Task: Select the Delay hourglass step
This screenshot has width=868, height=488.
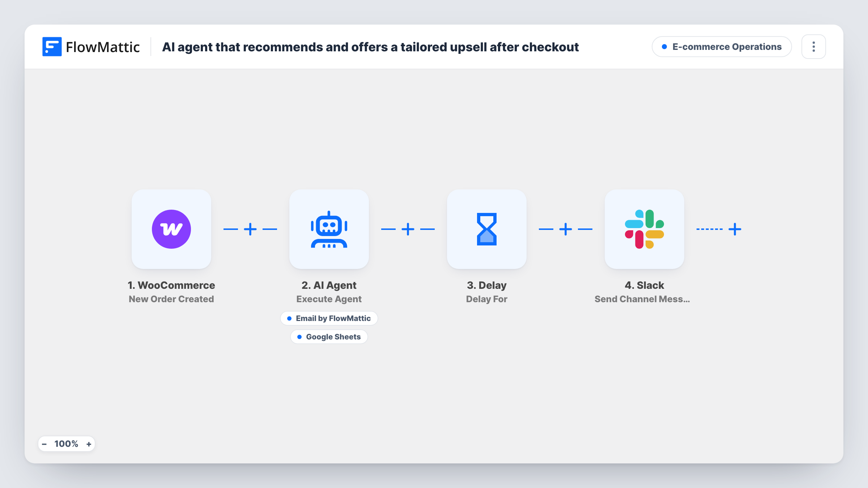Action: coord(487,229)
